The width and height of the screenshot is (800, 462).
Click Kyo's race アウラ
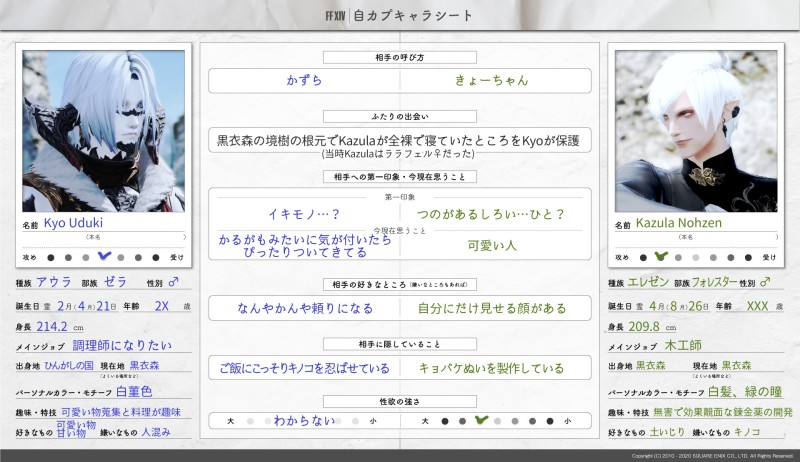(x=54, y=281)
